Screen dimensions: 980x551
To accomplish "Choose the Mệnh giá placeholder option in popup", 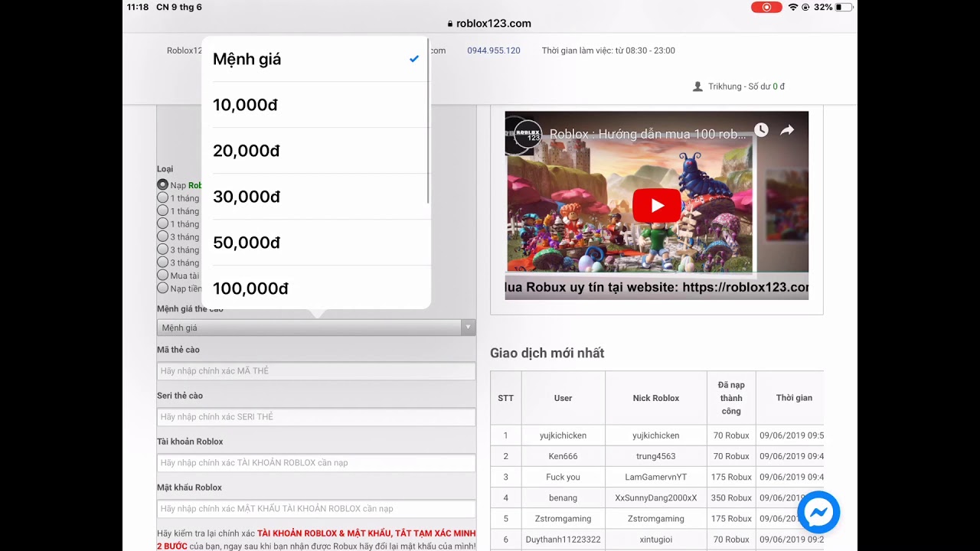I will tap(316, 59).
